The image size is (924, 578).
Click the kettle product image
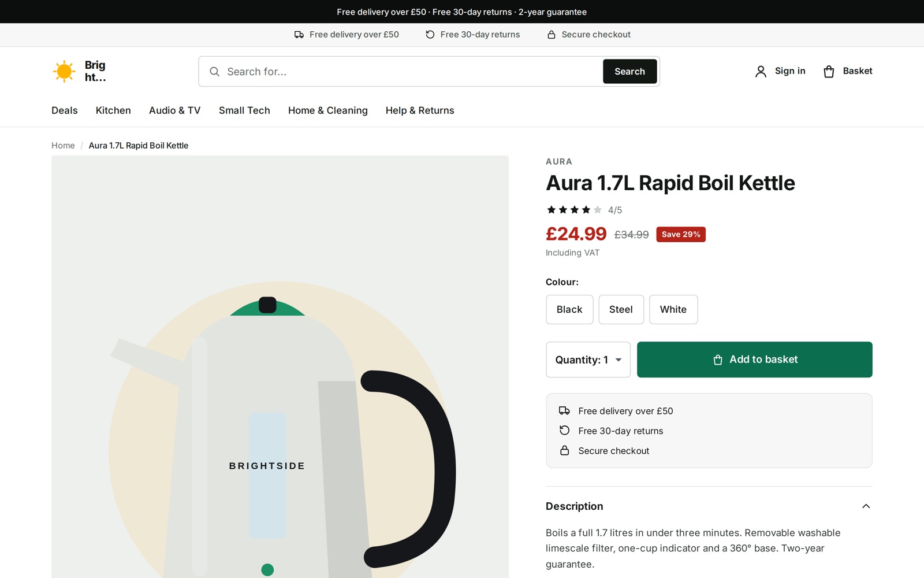click(x=280, y=366)
